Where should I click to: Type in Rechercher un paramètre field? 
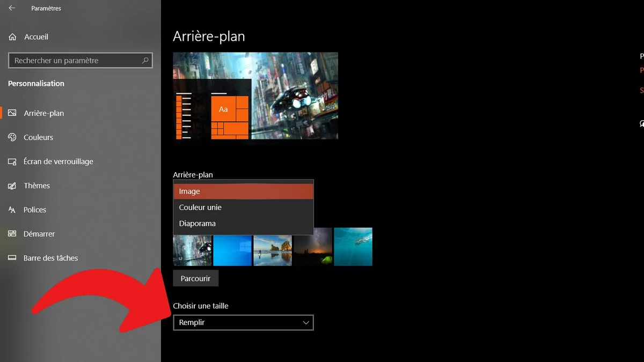pos(75,61)
